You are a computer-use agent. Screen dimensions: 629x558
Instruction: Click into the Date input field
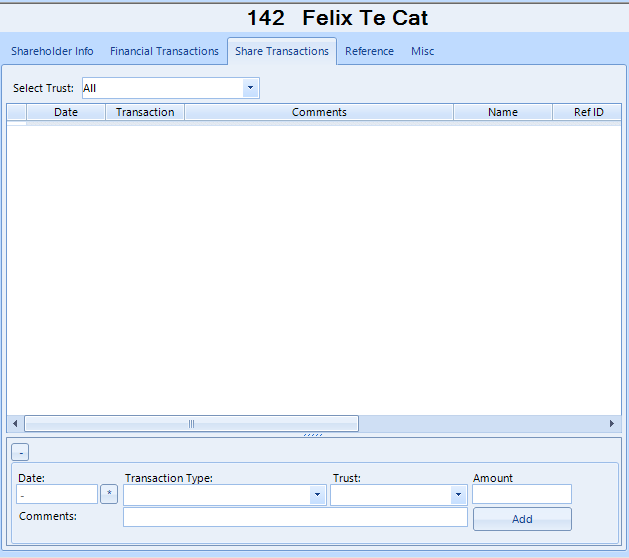point(56,494)
